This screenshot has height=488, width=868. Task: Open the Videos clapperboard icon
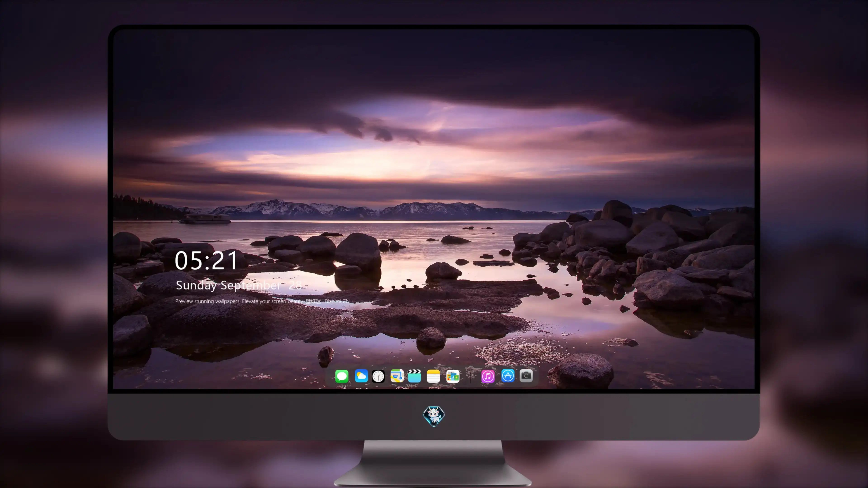click(415, 376)
